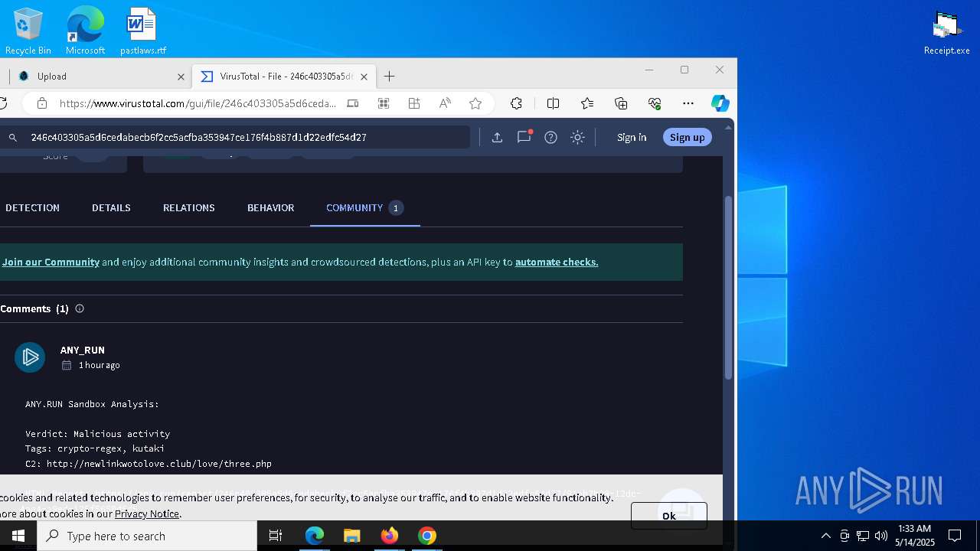980x551 pixels.
Task: Open the Collections icon
Action: (621, 103)
